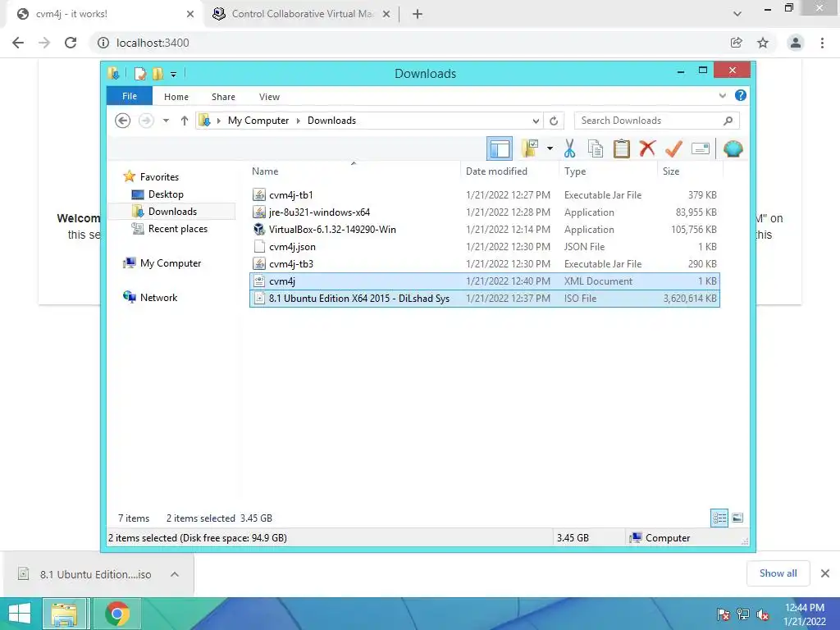The width and height of the screenshot is (840, 630).
Task: Go back with the Explorer back arrow
Action: (x=123, y=121)
